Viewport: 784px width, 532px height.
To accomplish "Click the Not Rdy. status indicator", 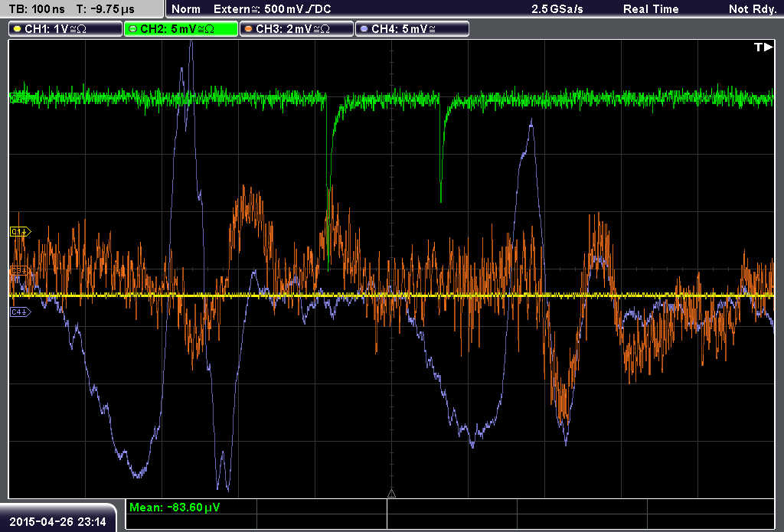I will click(x=753, y=9).
